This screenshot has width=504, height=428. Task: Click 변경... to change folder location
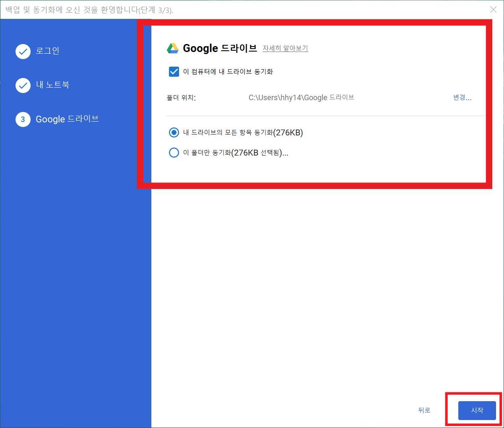pos(462,98)
